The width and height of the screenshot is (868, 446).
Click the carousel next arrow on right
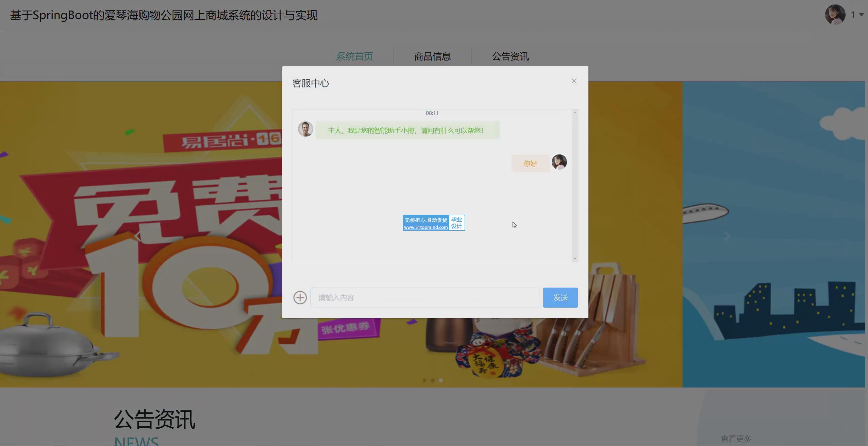click(727, 236)
